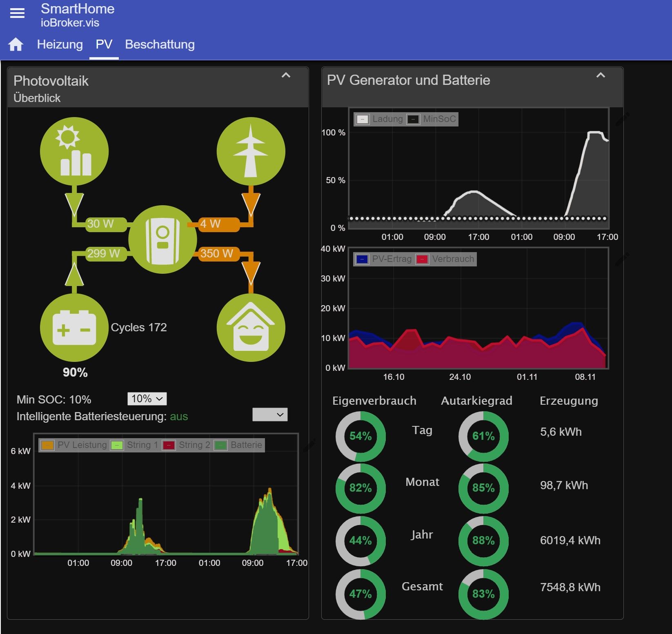Click the edit pencil on the Ladung chart

pos(622,119)
